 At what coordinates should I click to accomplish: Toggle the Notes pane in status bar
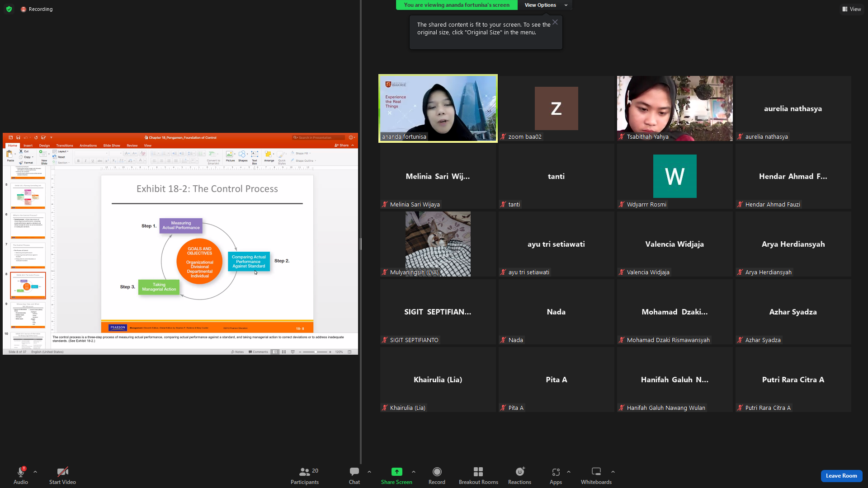click(237, 352)
